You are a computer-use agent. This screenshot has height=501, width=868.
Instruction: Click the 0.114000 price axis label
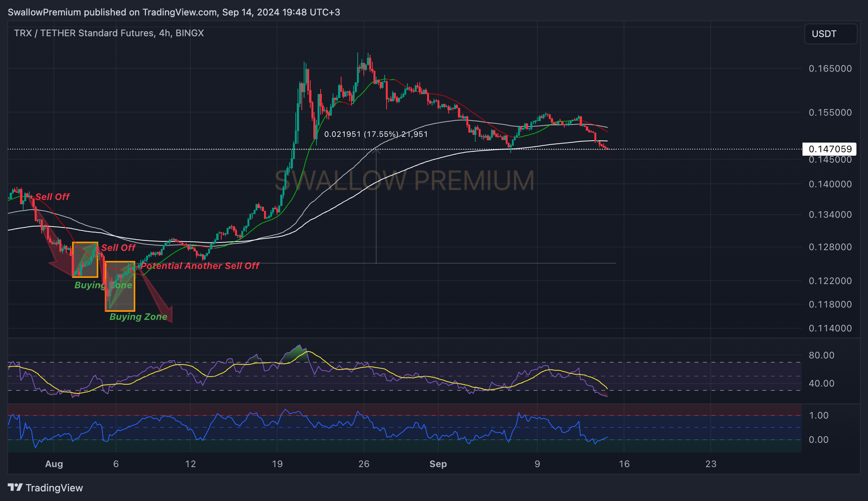(830, 328)
